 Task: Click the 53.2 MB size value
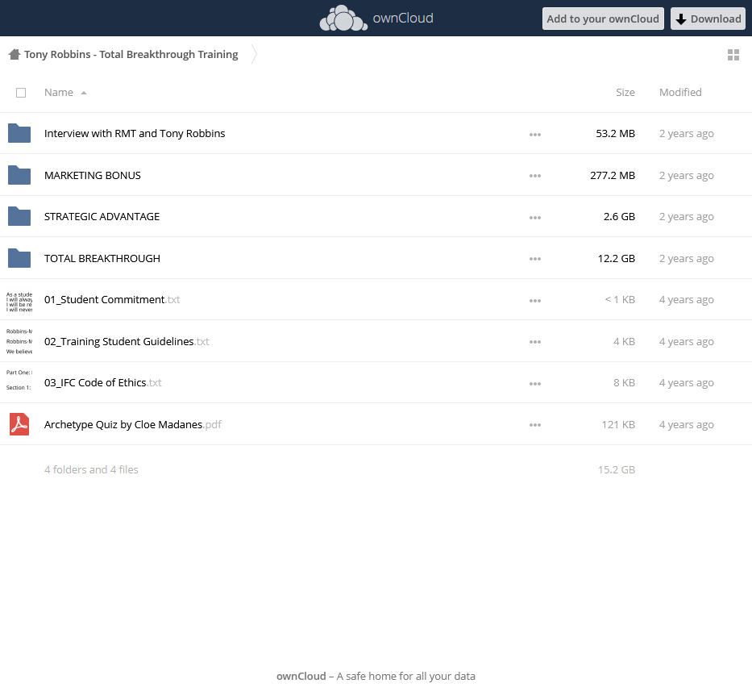point(615,133)
